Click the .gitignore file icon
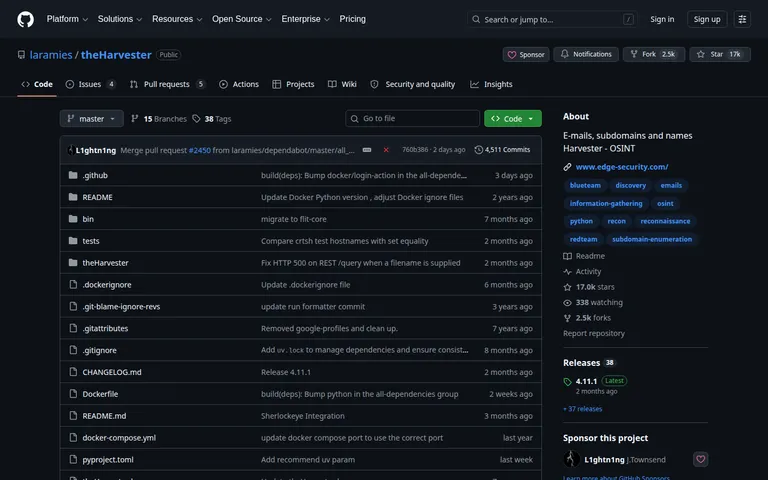 click(73, 350)
